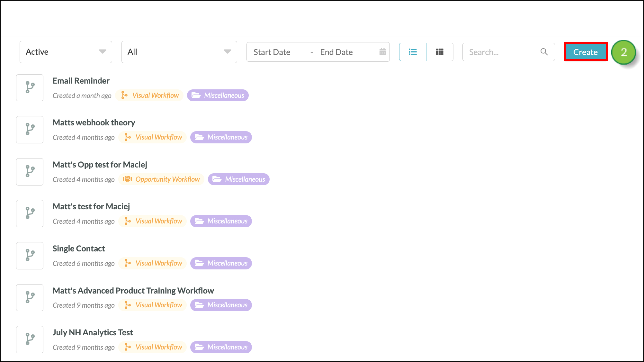Viewport: 644px width, 362px height.
Task: Click the calendar icon in date range
Action: point(382,52)
